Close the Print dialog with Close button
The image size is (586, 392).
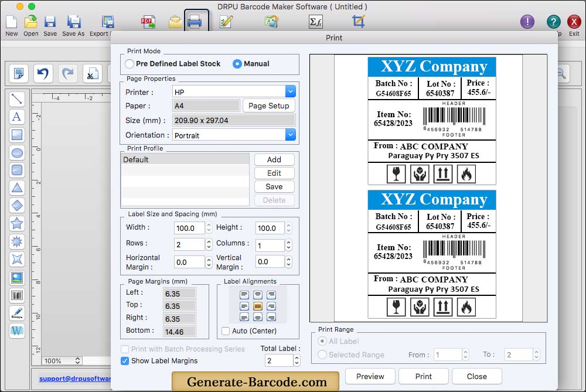[x=477, y=376]
